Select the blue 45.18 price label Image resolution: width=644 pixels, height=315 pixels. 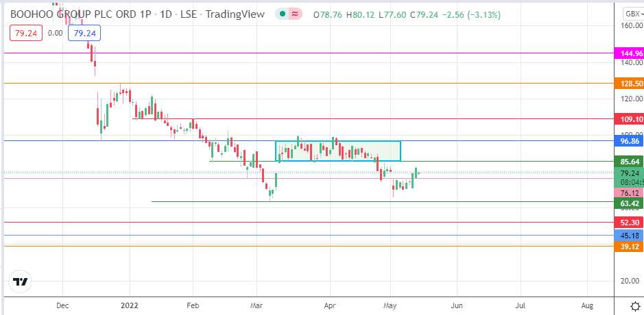[628, 236]
